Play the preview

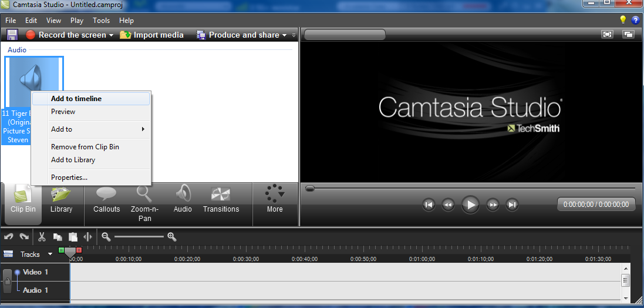coord(470,205)
